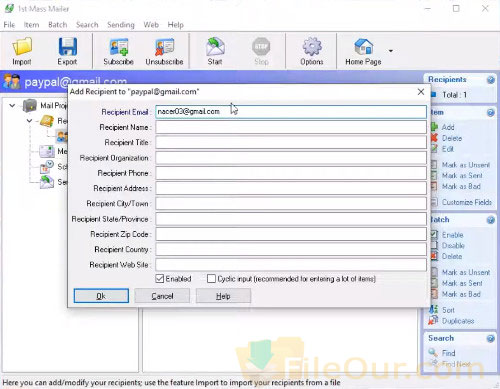Open the File menu
500x389 pixels.
tap(9, 25)
